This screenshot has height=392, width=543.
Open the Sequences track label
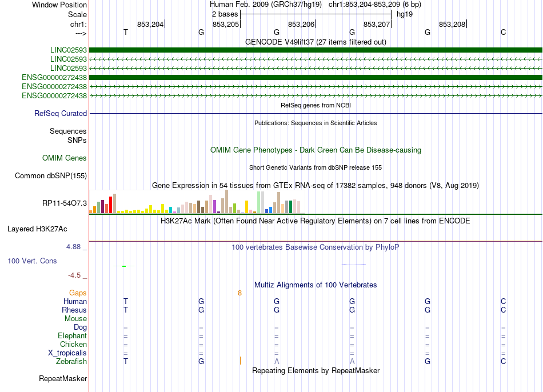pyautogui.click(x=68, y=131)
